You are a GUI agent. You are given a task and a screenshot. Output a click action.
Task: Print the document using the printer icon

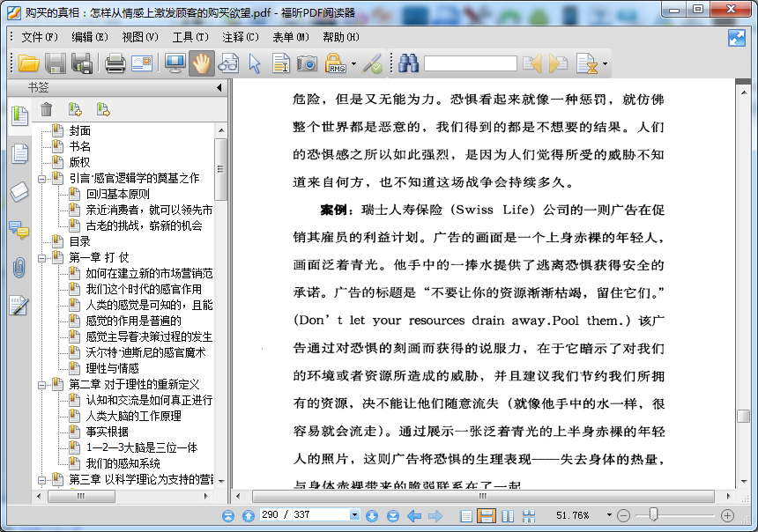[115, 63]
